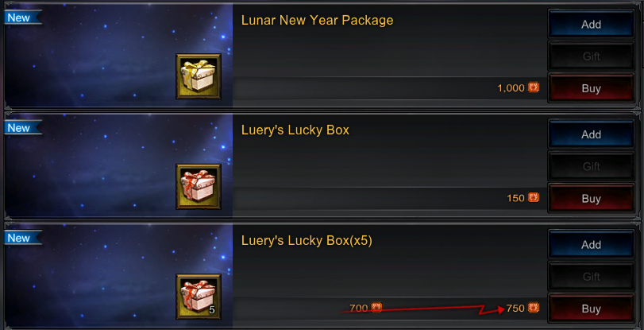Buy the single Luery's Lucky Box
This screenshot has height=330, width=644.
point(591,198)
